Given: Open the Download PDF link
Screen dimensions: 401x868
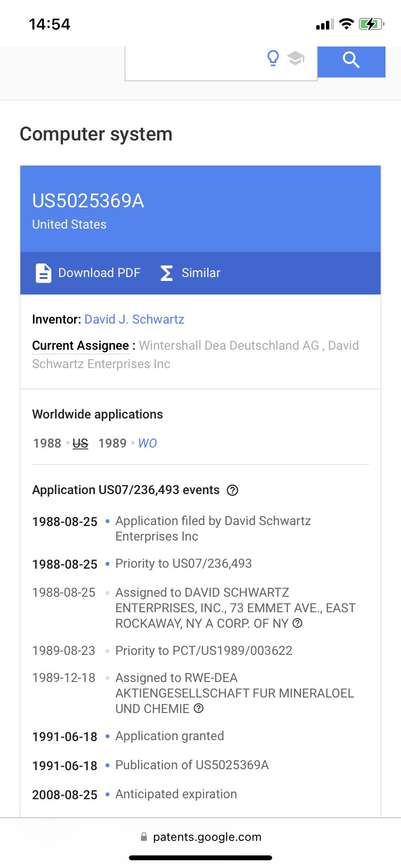Looking at the screenshot, I should (x=99, y=273).
